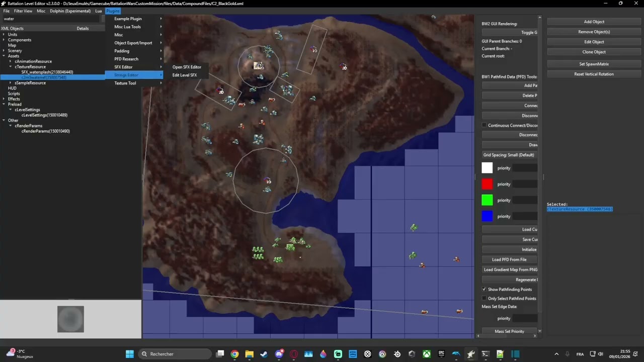The image size is (644, 362).
Task: Open the network icon in the system tray
Action: (593, 354)
